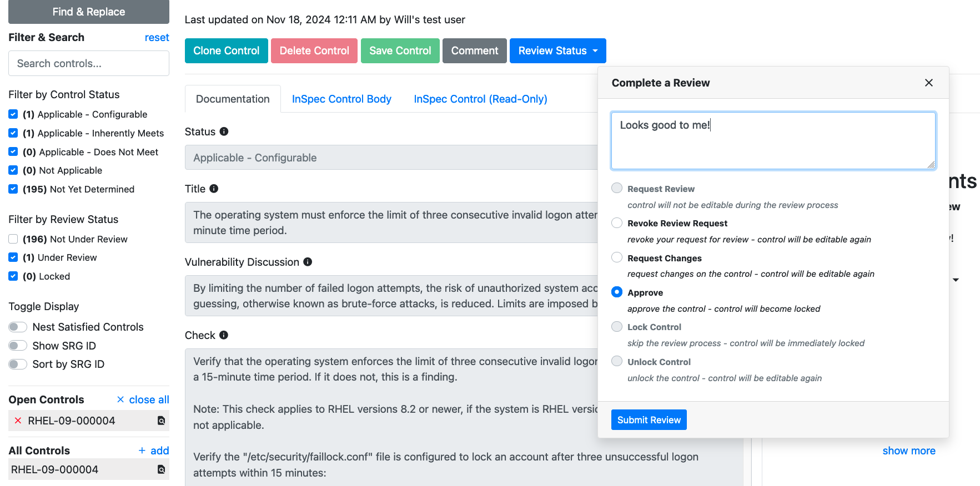980x486 pixels.
Task: Click the view icon in All Controls row
Action: click(x=161, y=469)
